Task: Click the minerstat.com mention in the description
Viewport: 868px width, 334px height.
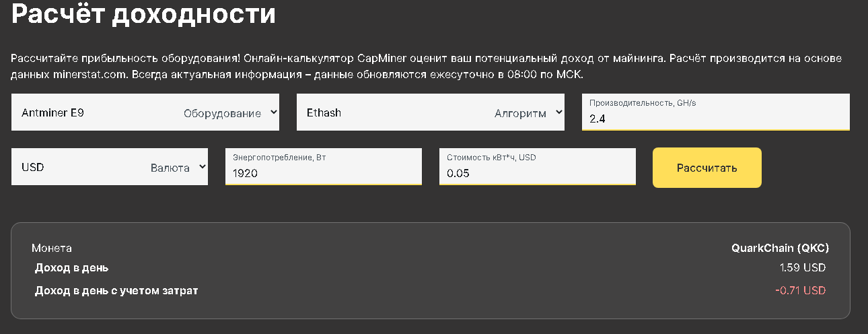Action: coord(90,74)
